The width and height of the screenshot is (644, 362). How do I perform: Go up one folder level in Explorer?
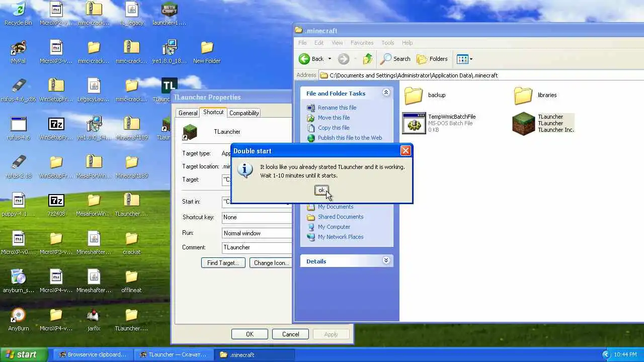click(368, 59)
